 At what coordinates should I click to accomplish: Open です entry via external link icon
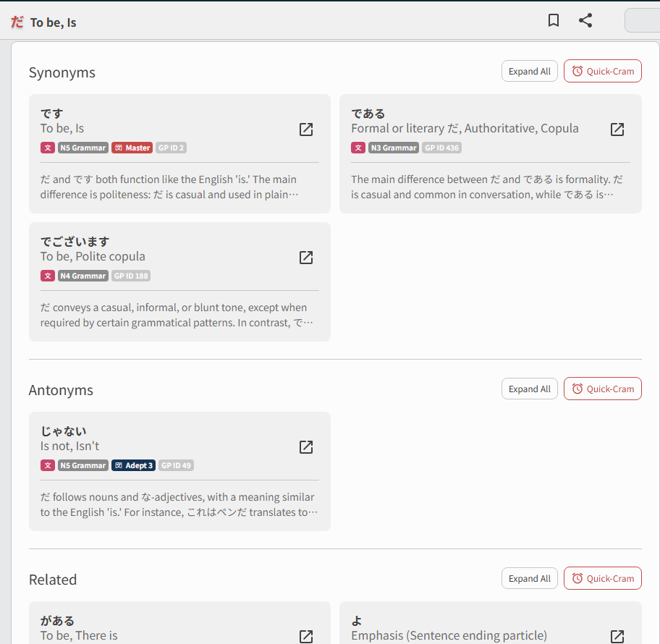point(306,130)
